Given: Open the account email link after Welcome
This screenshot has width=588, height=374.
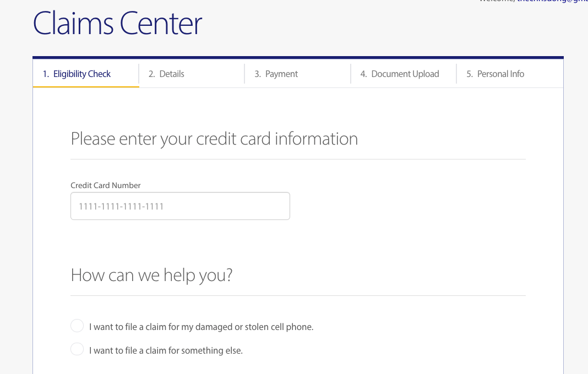Looking at the screenshot, I should pyautogui.click(x=552, y=1).
